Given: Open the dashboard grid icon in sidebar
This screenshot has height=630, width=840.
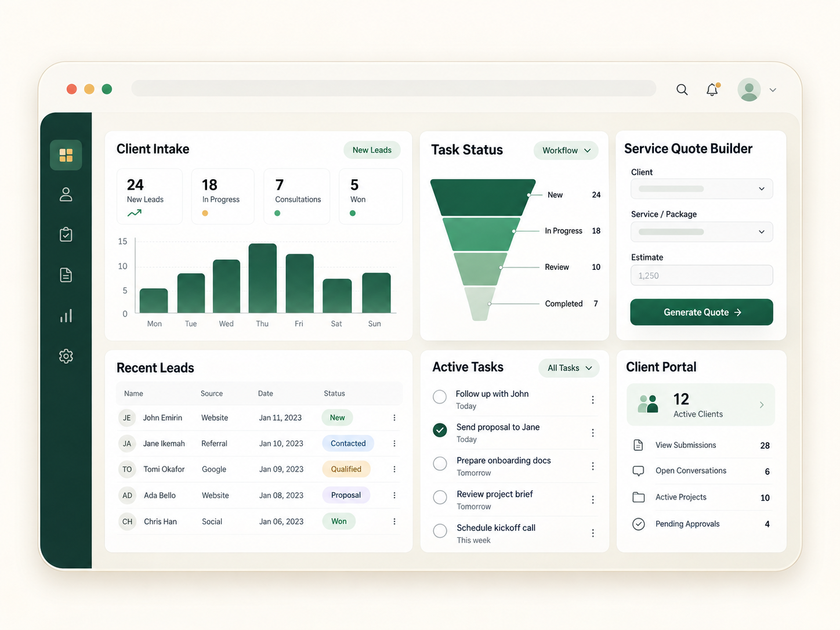Looking at the screenshot, I should point(66,155).
